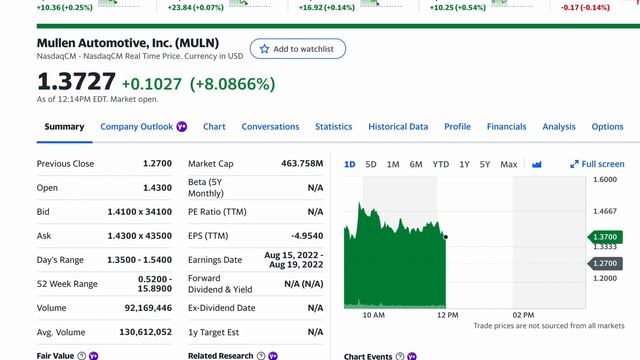The width and height of the screenshot is (640, 360).
Task: Click the Company Outlook tab's purple premium badge
Action: click(182, 127)
